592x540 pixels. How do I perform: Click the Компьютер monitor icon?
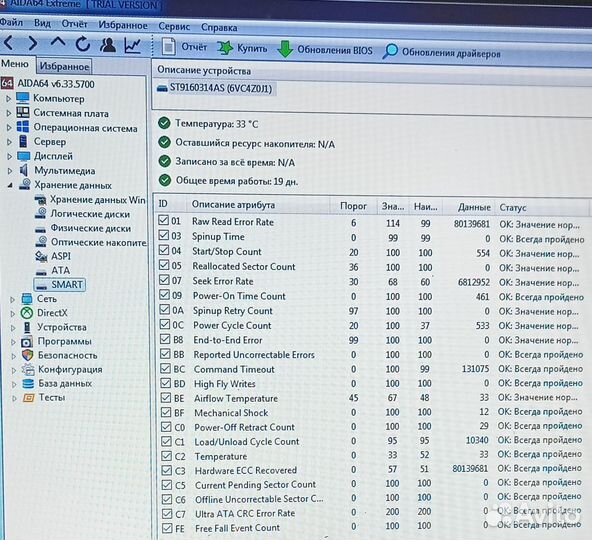pyautogui.click(x=22, y=98)
